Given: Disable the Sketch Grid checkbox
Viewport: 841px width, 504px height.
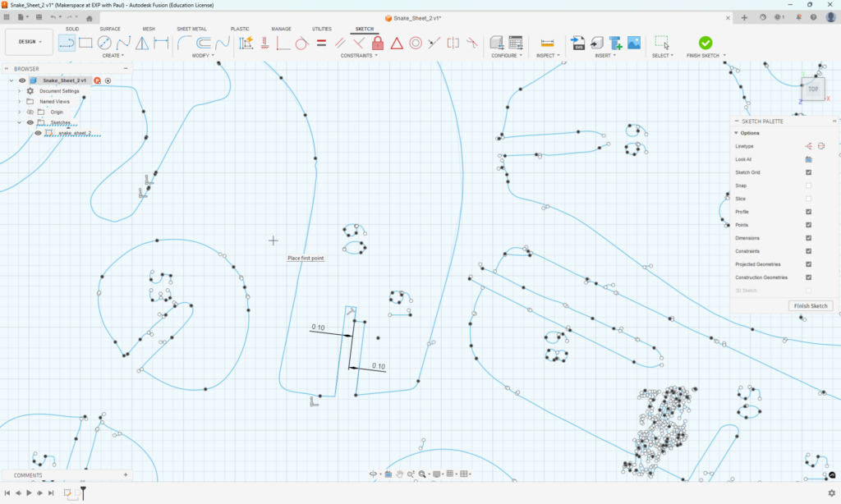Looking at the screenshot, I should point(807,172).
